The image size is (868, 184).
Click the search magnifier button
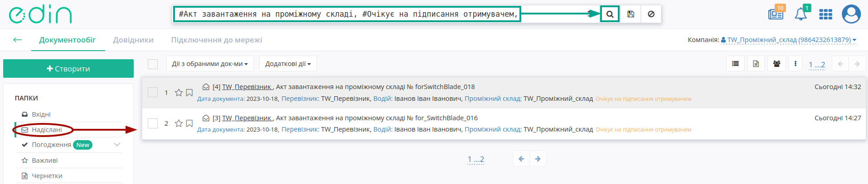tap(610, 14)
